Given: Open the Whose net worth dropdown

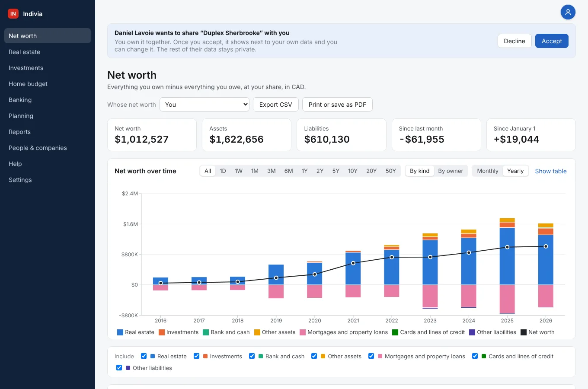Looking at the screenshot, I should [205, 105].
